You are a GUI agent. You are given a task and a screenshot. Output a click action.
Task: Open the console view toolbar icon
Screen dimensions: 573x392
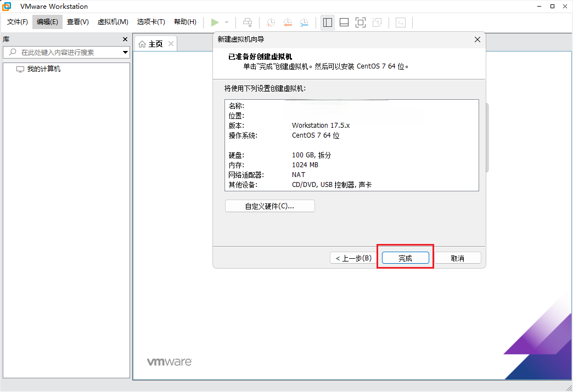[401, 22]
